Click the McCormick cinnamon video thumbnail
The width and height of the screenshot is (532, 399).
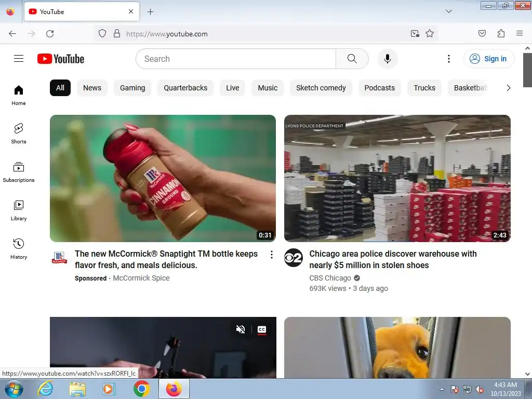pos(163,179)
